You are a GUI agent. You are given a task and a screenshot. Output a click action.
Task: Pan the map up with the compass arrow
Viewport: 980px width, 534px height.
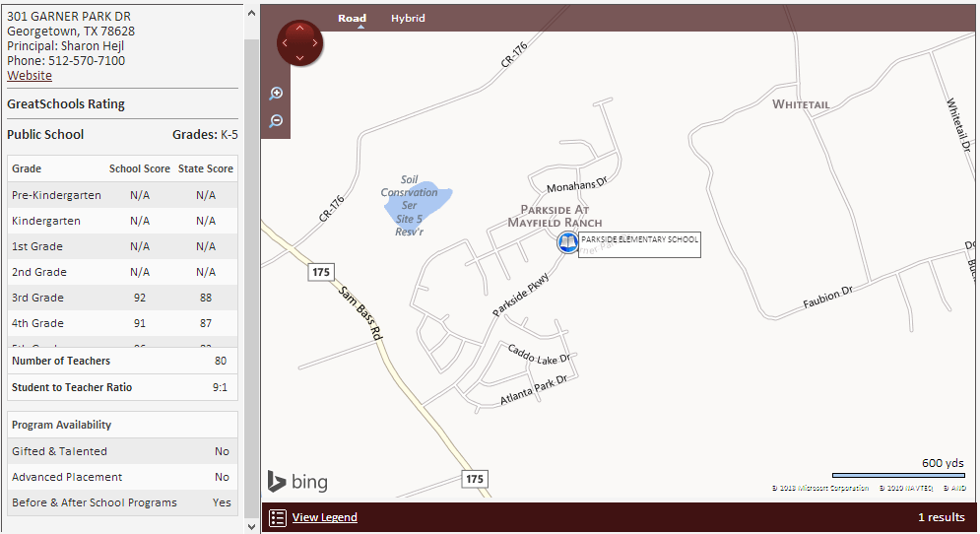(300, 29)
